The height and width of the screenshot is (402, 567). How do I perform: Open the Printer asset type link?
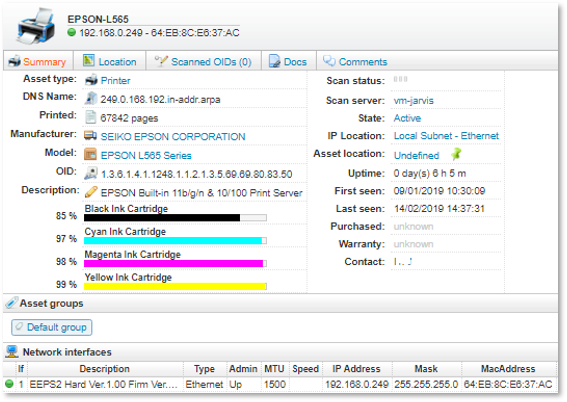pos(115,81)
